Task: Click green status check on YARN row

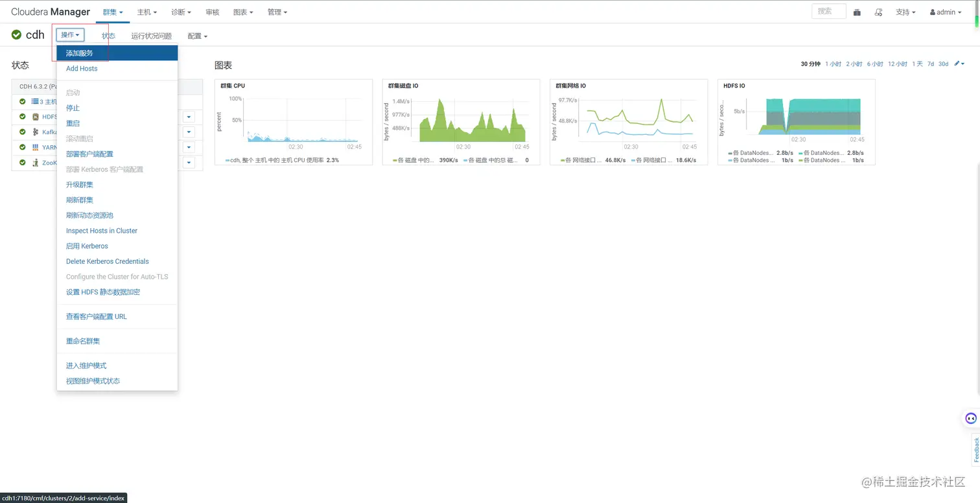Action: (23, 147)
